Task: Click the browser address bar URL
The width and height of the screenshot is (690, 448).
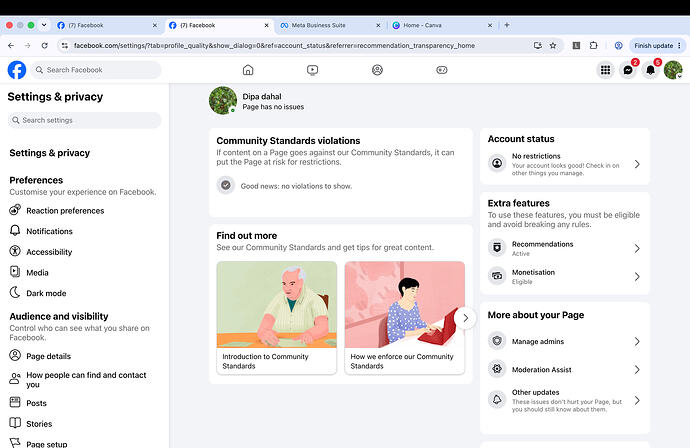Action: 274,45
